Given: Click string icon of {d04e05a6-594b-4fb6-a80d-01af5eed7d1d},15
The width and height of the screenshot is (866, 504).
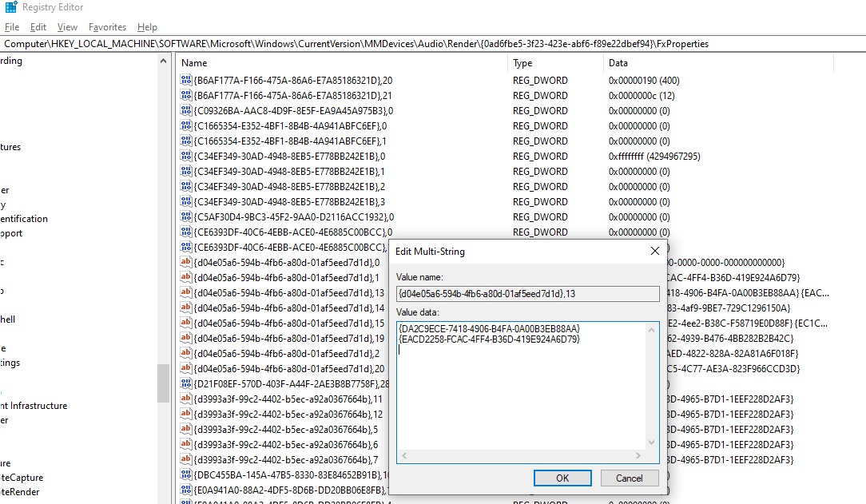Looking at the screenshot, I should 186,323.
